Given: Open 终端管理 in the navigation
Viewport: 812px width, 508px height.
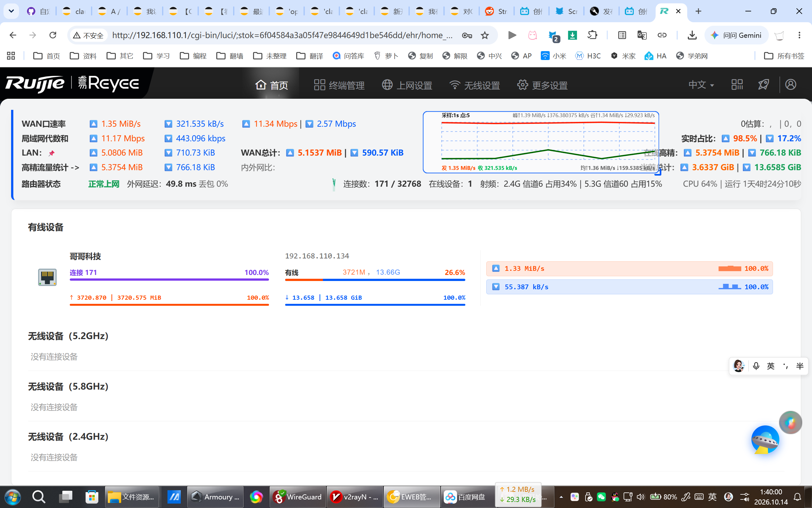Looking at the screenshot, I should click(x=339, y=85).
